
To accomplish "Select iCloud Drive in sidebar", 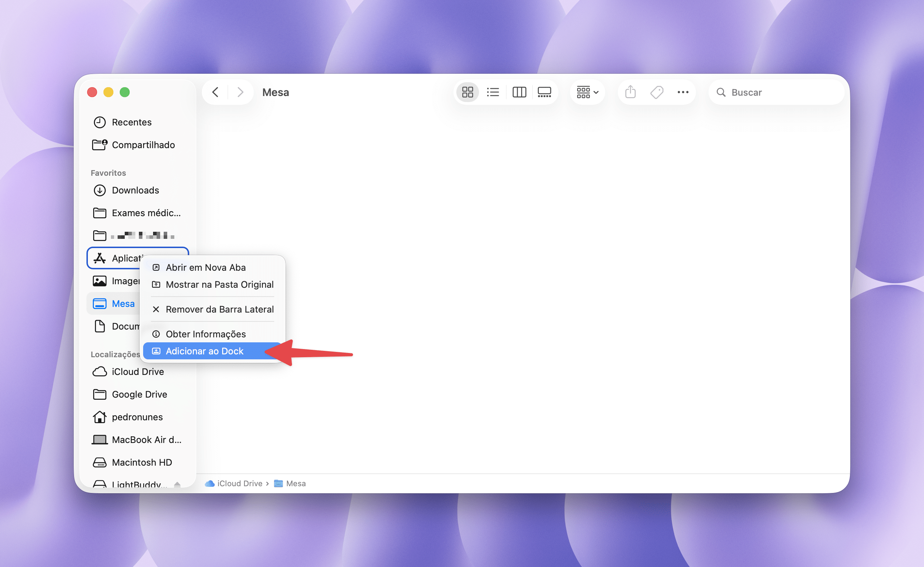I will point(137,372).
